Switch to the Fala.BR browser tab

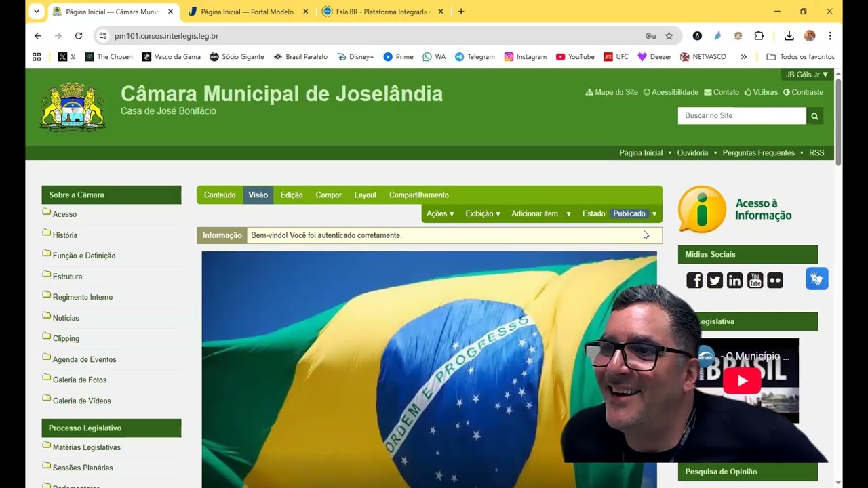click(382, 12)
